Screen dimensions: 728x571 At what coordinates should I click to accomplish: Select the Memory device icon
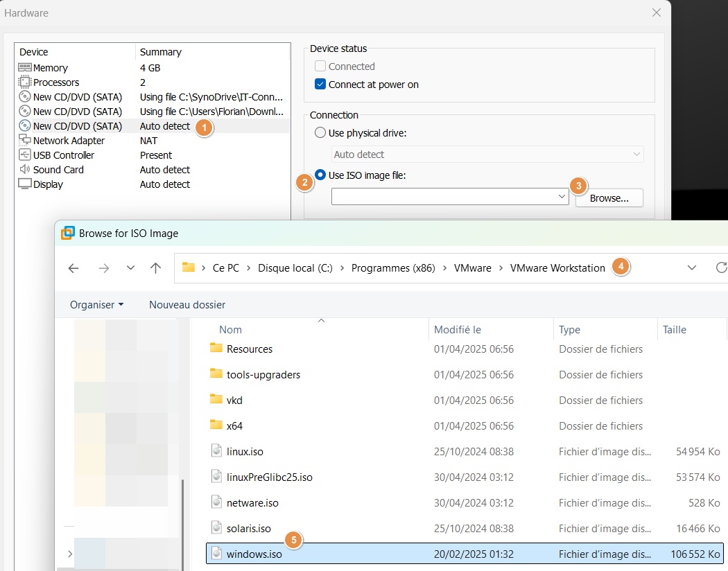26,67
